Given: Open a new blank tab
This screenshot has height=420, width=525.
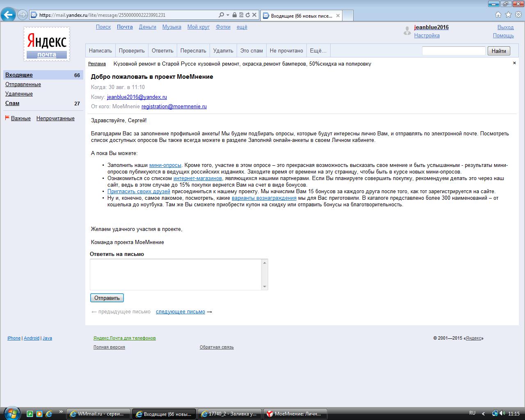Looking at the screenshot, I should tap(348, 16).
